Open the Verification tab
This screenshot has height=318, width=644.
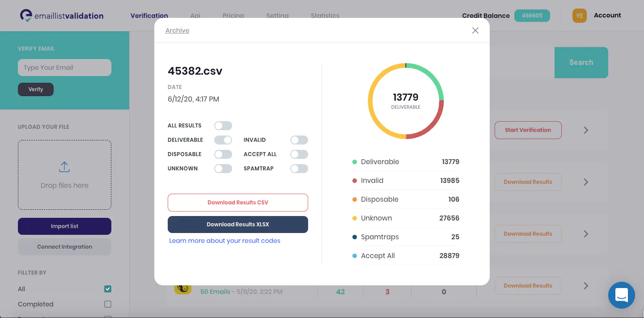click(x=149, y=16)
